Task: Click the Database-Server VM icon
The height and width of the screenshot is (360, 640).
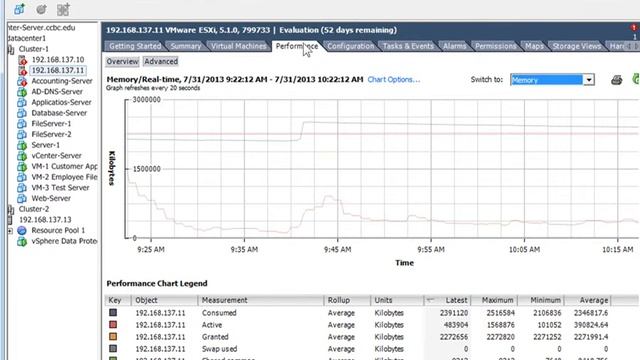Action: 22,113
